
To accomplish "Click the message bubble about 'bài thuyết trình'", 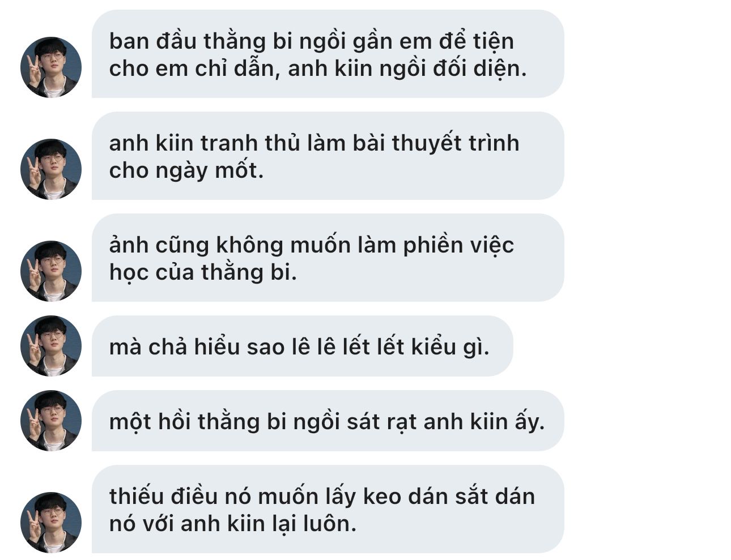I will click(x=328, y=156).
